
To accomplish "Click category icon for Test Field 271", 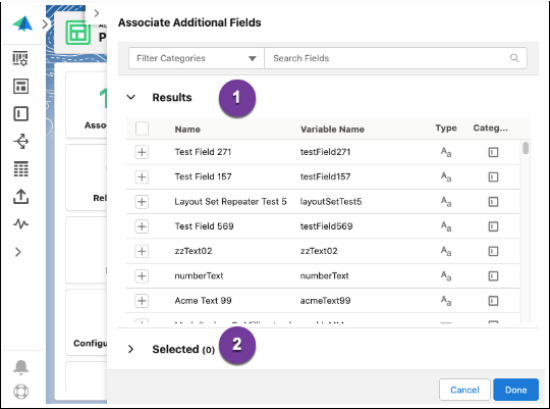I will (x=493, y=152).
